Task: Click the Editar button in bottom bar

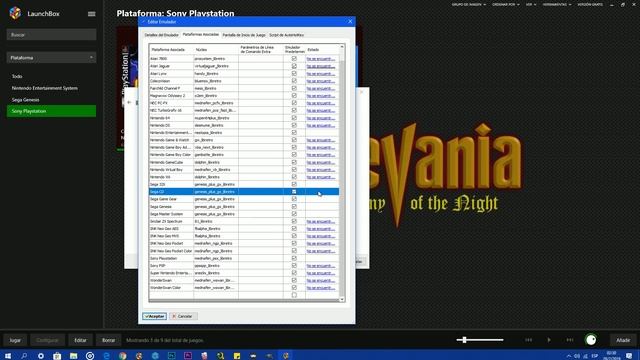Action: 80,340
